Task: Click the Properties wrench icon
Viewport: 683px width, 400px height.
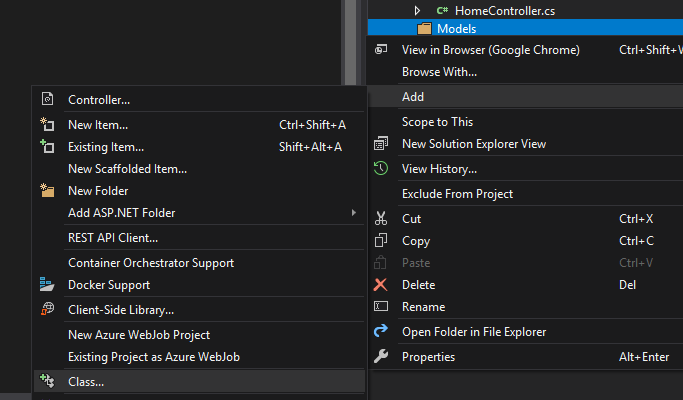Action: [381, 356]
